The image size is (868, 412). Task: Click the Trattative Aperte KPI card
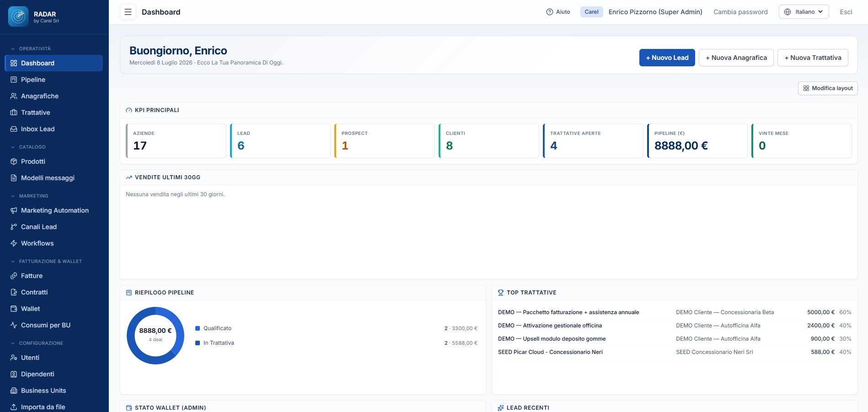pyautogui.click(x=593, y=141)
